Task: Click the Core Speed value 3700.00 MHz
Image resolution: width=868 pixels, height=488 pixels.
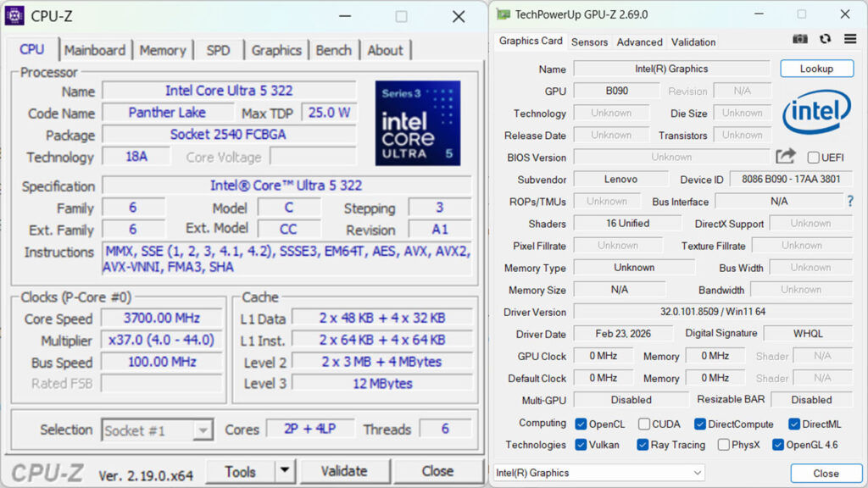Action: click(162, 319)
